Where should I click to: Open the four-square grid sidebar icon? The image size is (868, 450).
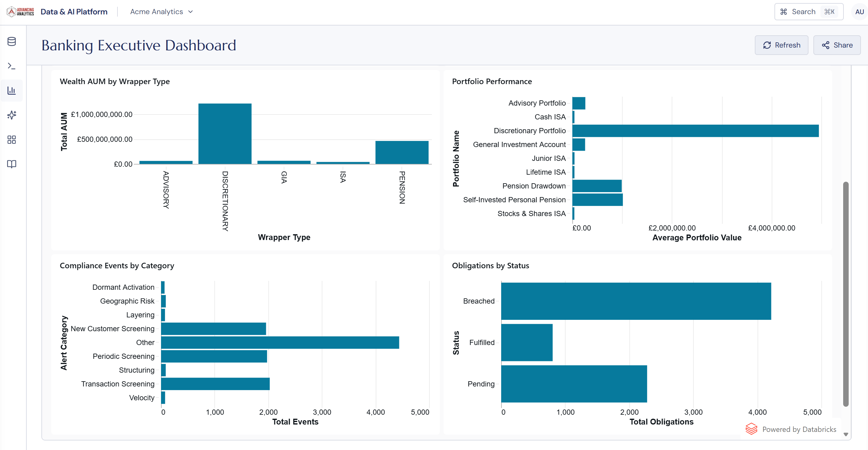[x=12, y=140]
